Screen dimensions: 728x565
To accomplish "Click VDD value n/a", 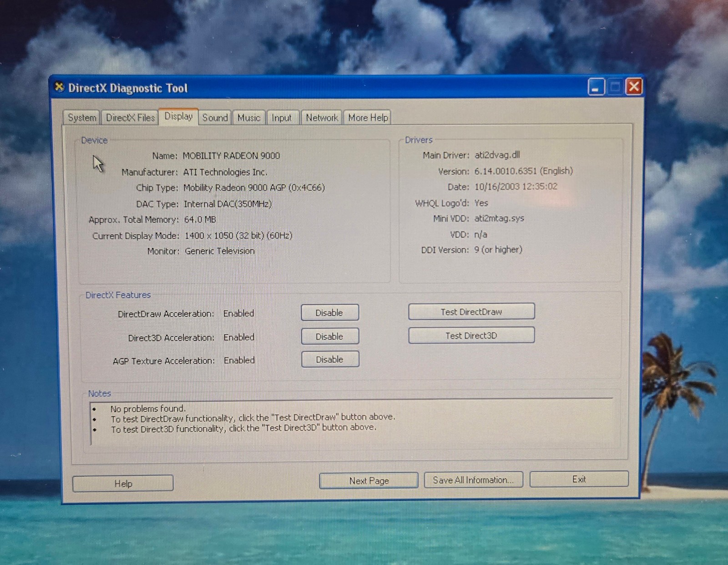I will [x=480, y=234].
